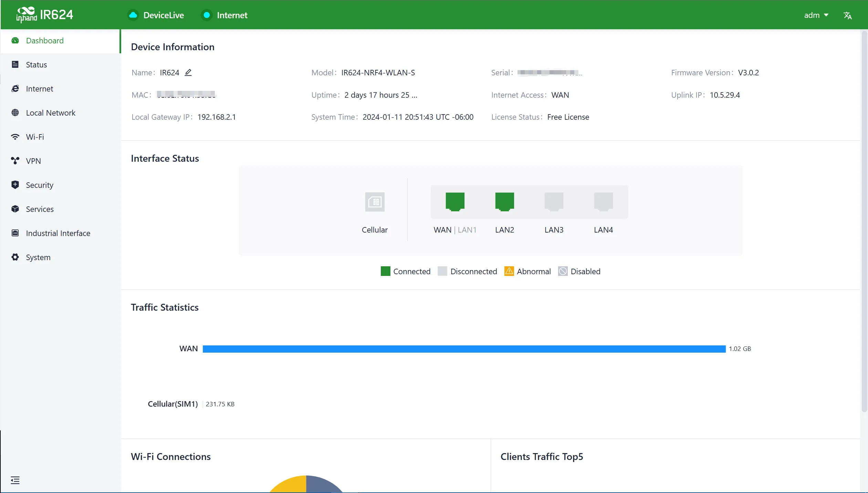The height and width of the screenshot is (493, 868).
Task: Open the System menu item
Action: pyautogui.click(x=60, y=257)
